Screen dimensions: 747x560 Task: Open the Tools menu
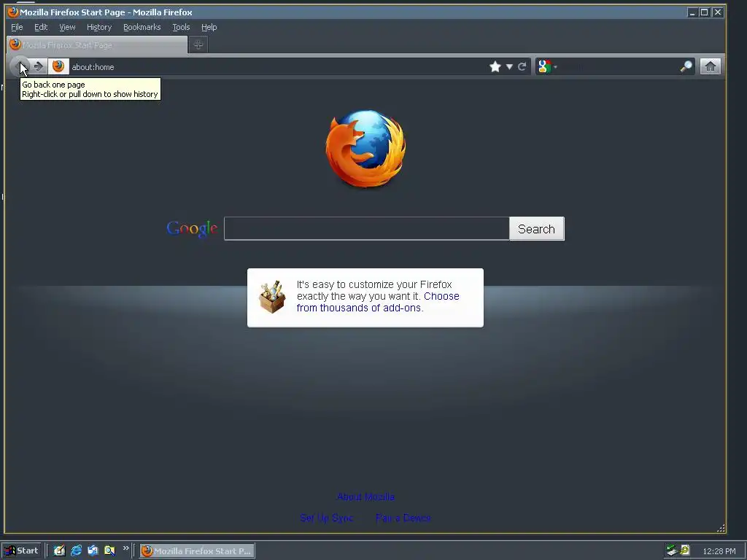(x=181, y=27)
